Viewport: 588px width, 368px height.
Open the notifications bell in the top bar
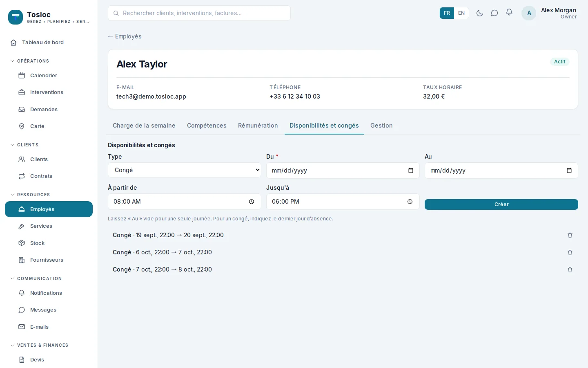point(509,13)
